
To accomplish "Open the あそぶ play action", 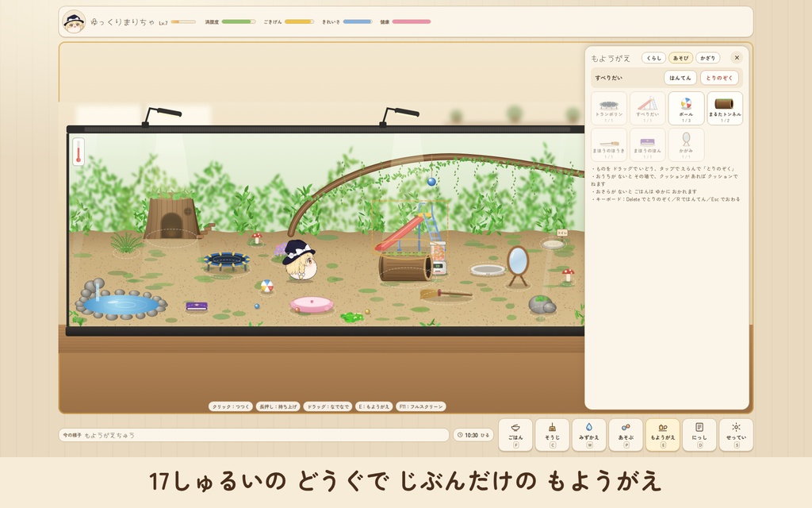I will coord(626,434).
